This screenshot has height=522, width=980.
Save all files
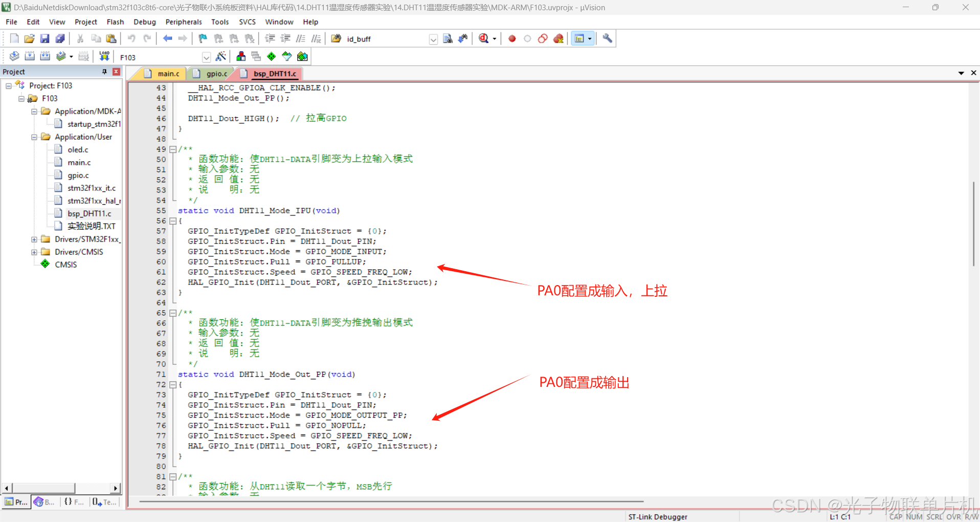point(60,38)
